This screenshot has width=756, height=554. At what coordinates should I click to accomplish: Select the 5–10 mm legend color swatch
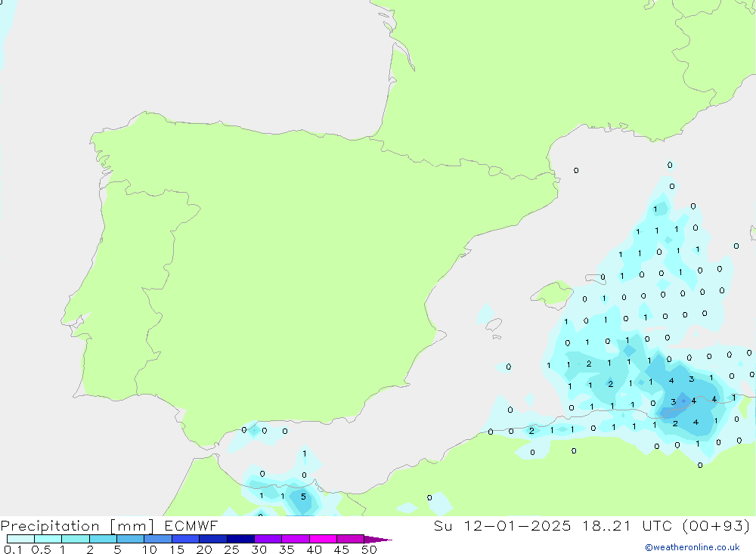131,539
